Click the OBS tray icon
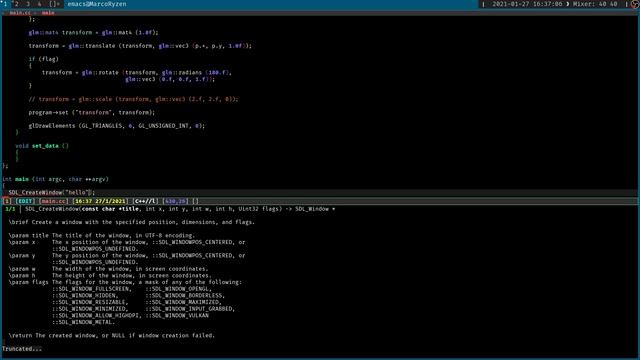640x360 pixels. pos(635,4)
